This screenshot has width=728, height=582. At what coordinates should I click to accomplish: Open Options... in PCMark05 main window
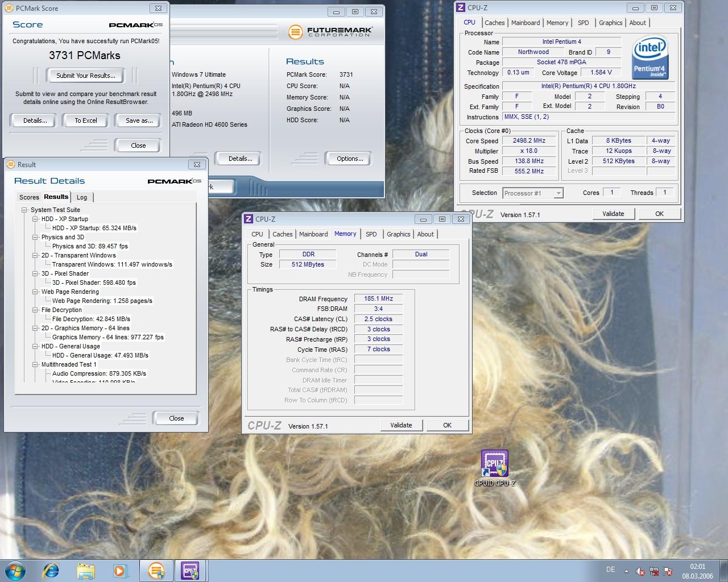click(x=350, y=159)
